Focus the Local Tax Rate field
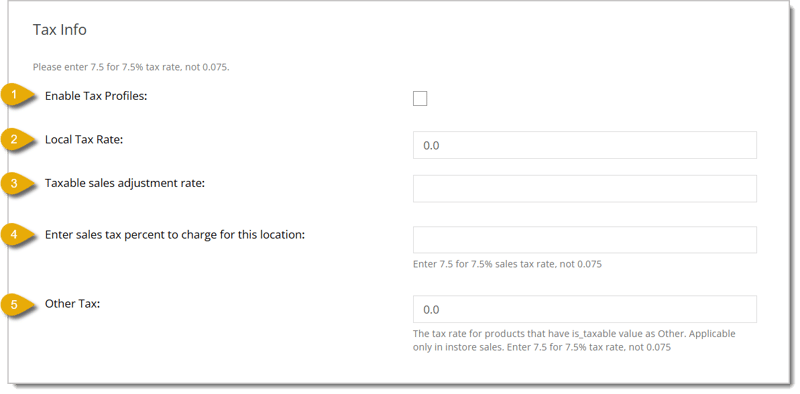Viewport: 800px width, 394px height. click(x=585, y=145)
